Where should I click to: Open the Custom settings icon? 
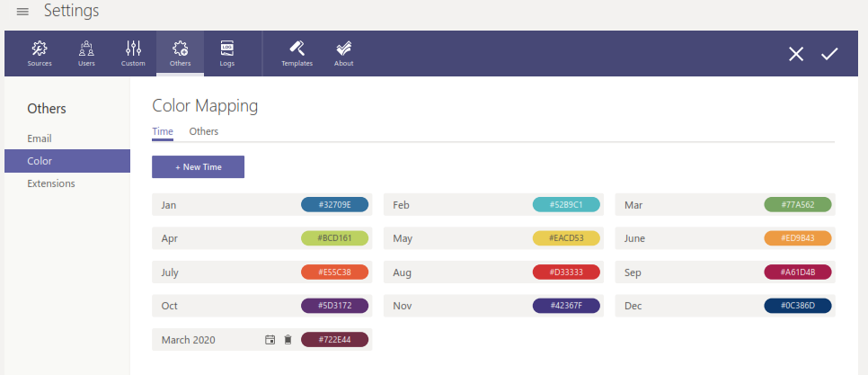[133, 53]
